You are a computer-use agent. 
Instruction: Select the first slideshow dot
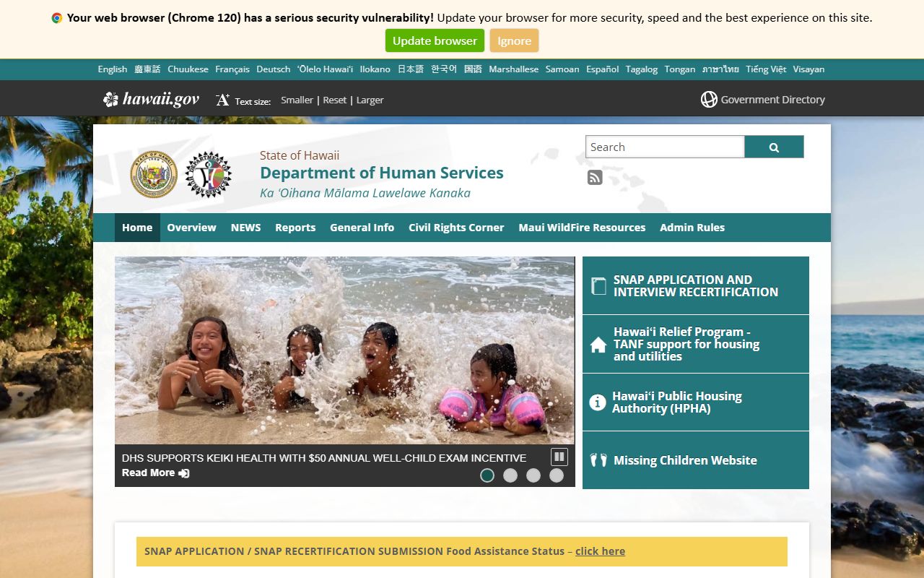click(x=487, y=475)
